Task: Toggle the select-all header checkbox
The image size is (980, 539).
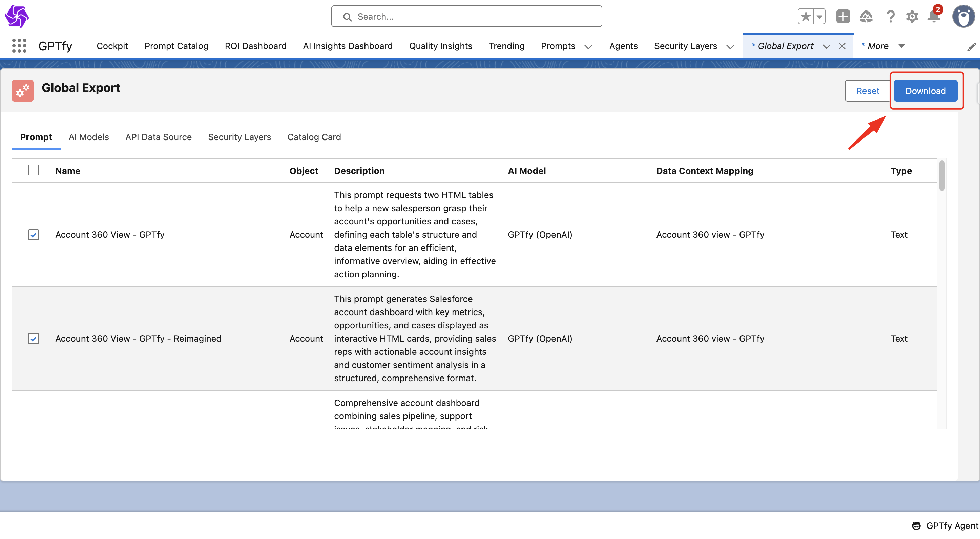Action: click(x=34, y=170)
